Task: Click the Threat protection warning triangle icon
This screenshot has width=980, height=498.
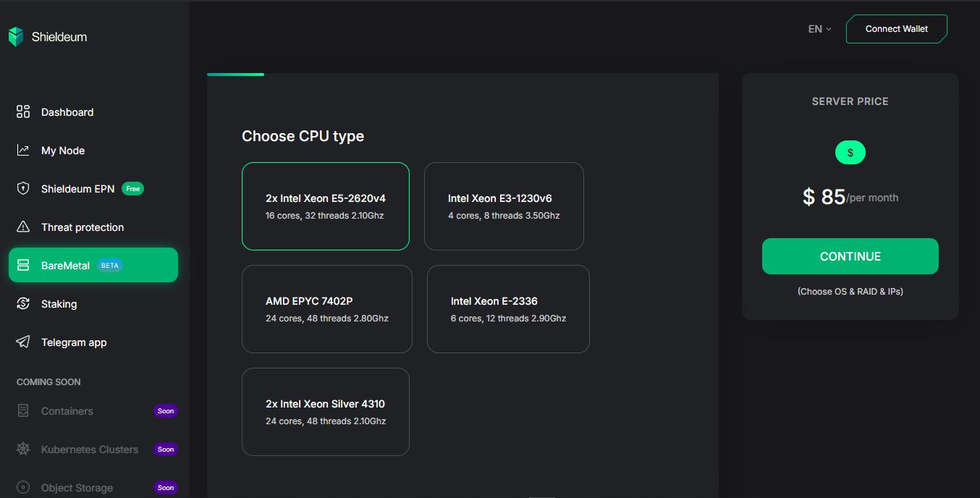Action: coord(23,227)
